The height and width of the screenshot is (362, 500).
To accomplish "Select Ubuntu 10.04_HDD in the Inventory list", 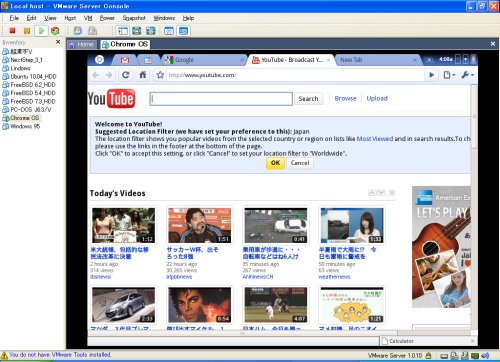I will (33, 76).
